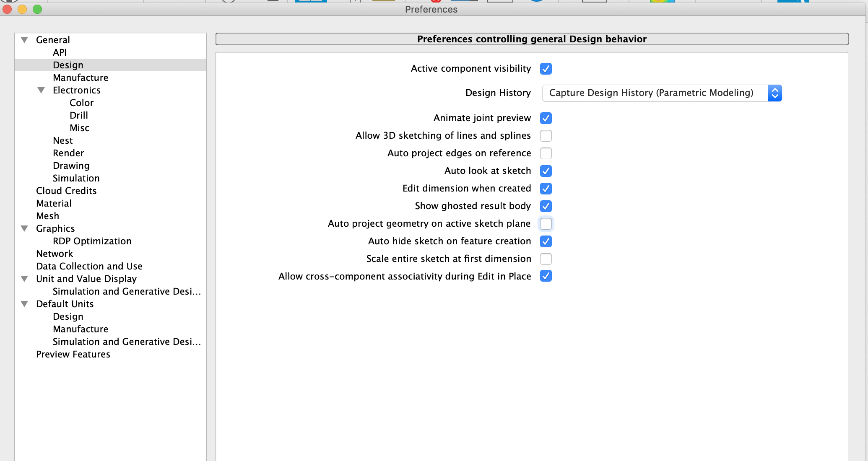The height and width of the screenshot is (461, 868).
Task: Collapse Unit and Value Display section
Action: coord(24,279)
